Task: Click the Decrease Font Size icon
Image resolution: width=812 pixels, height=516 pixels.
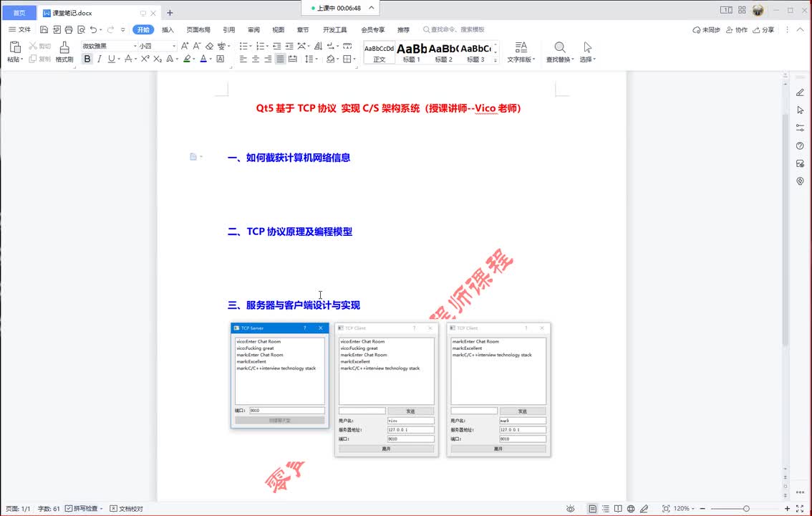Action: (197, 46)
